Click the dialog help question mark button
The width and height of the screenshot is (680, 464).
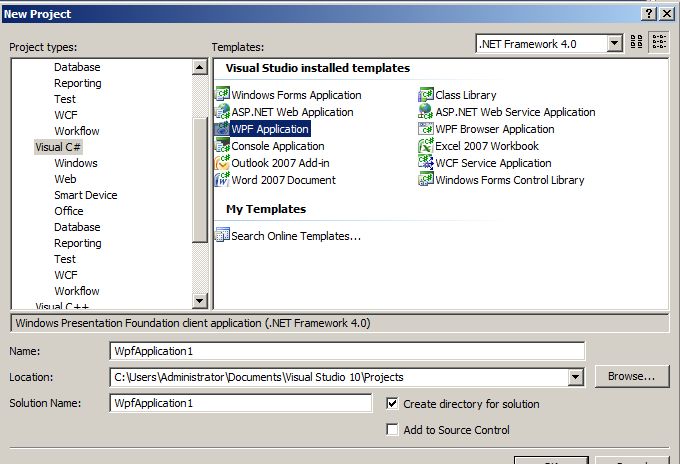(x=649, y=14)
